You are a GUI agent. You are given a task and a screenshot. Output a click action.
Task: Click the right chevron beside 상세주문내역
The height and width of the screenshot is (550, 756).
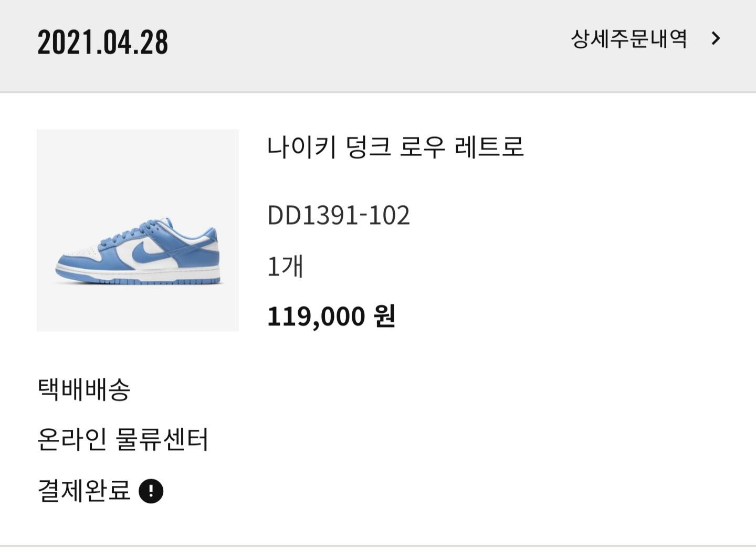click(x=716, y=38)
